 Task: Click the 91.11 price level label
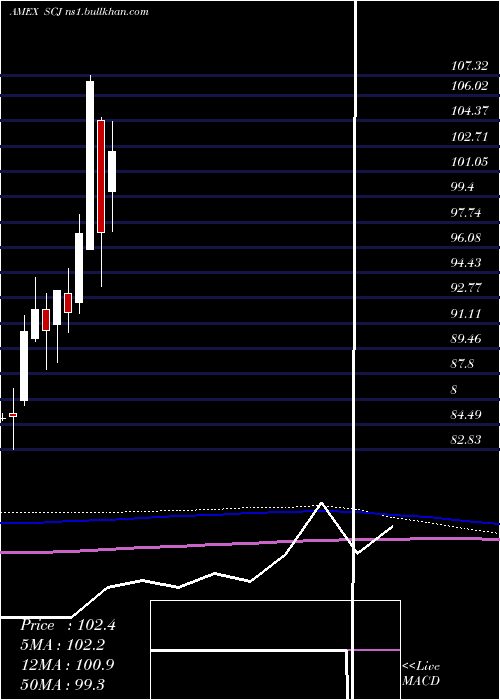tap(466, 313)
